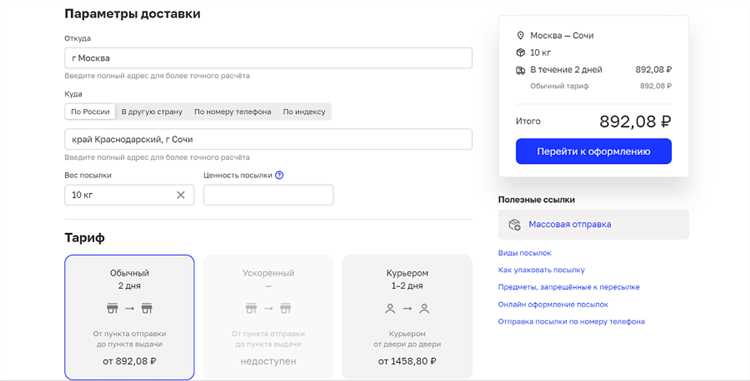
Task: Open the Массовая отправка link
Action: (x=570, y=224)
